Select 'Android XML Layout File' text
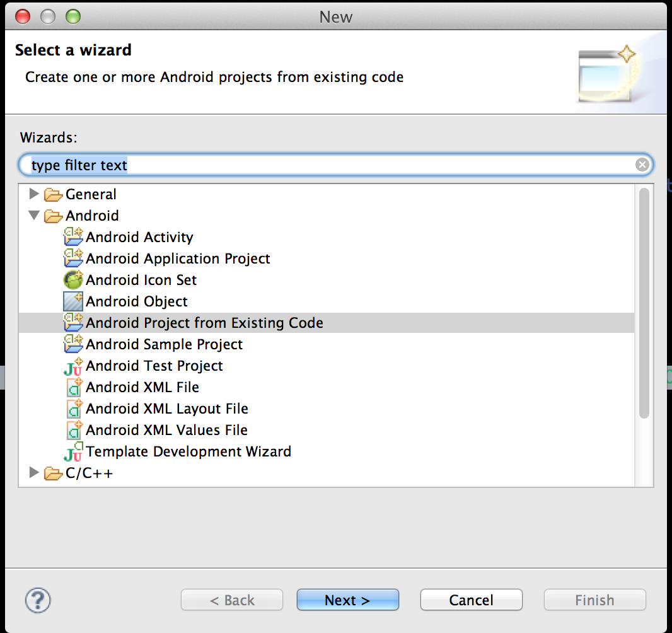The height and width of the screenshot is (633, 672). click(x=166, y=409)
